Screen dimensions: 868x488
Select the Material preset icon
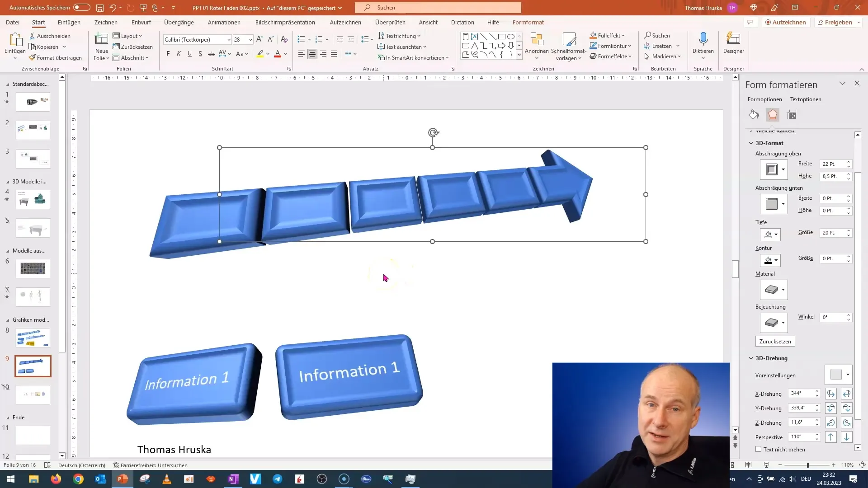tap(773, 290)
